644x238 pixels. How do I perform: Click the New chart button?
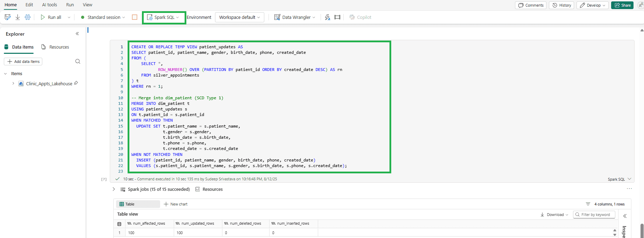pyautogui.click(x=176, y=204)
